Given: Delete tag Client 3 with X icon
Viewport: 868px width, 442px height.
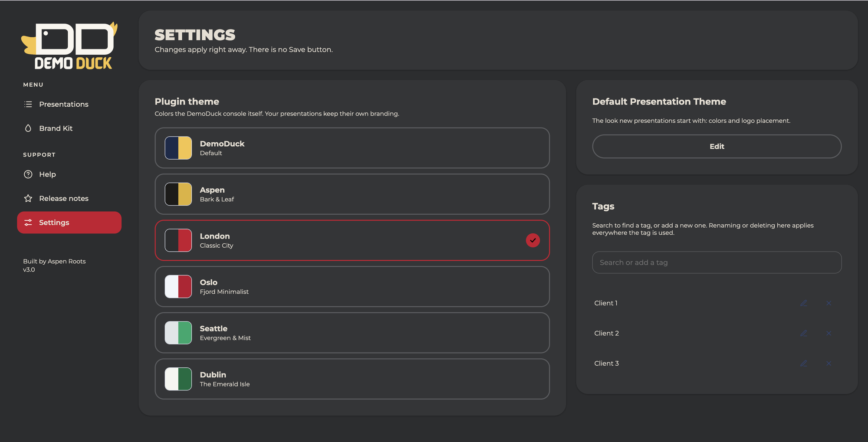Looking at the screenshot, I should (829, 363).
